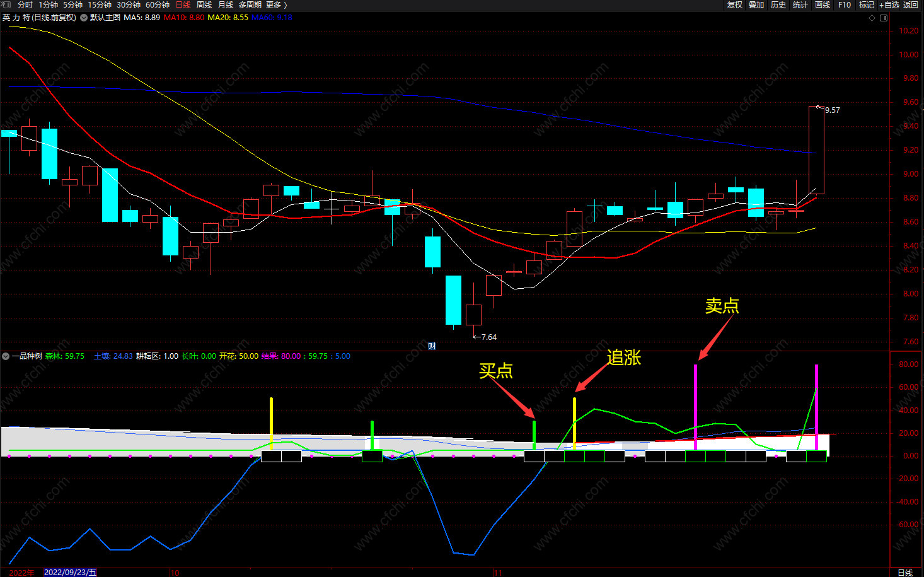Open the 历史 history button
This screenshot has width=924, height=577.
pyautogui.click(x=778, y=5)
